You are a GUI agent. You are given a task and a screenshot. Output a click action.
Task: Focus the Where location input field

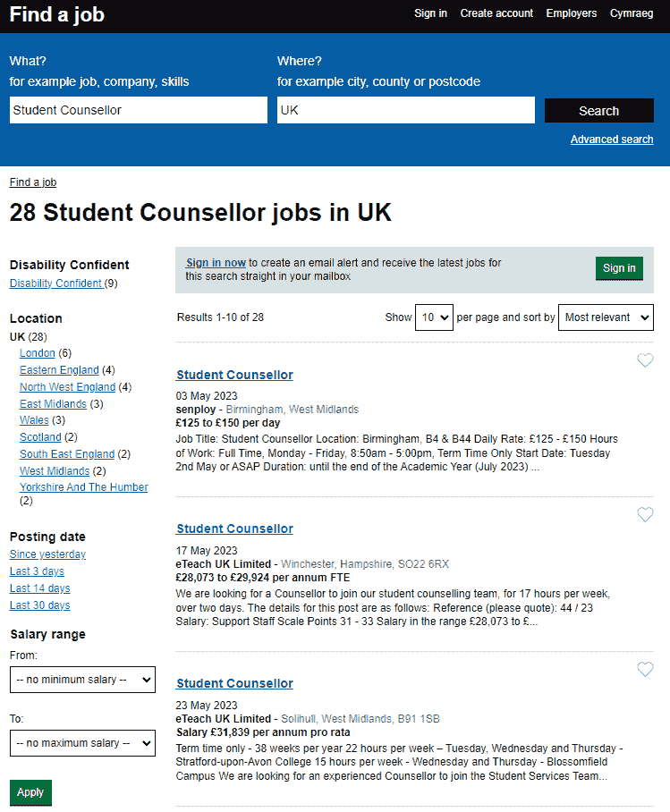pyautogui.click(x=405, y=110)
